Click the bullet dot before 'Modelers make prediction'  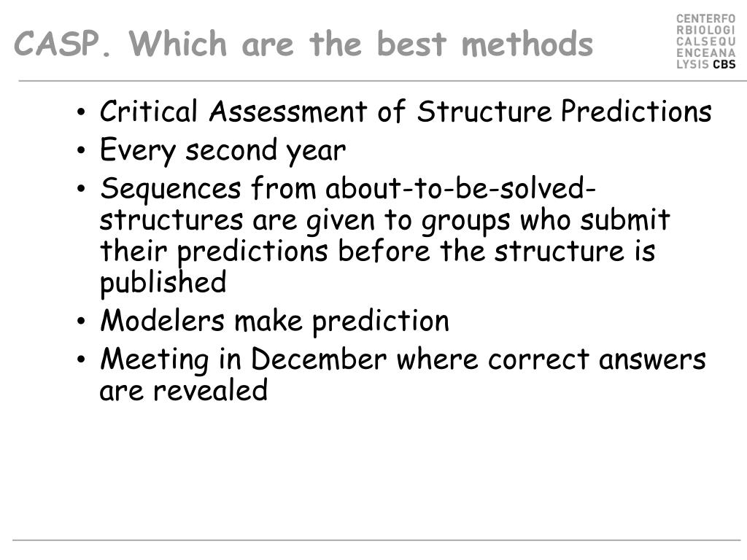[x=81, y=322]
